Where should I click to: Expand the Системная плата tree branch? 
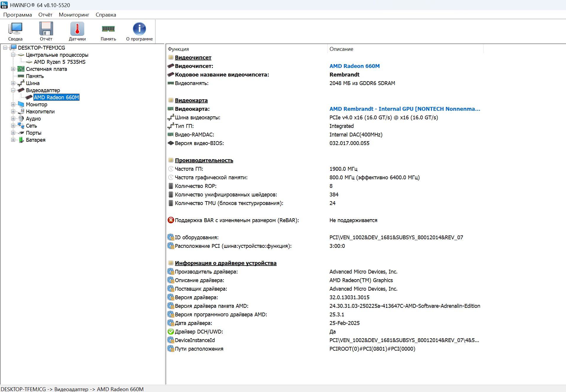(x=13, y=69)
